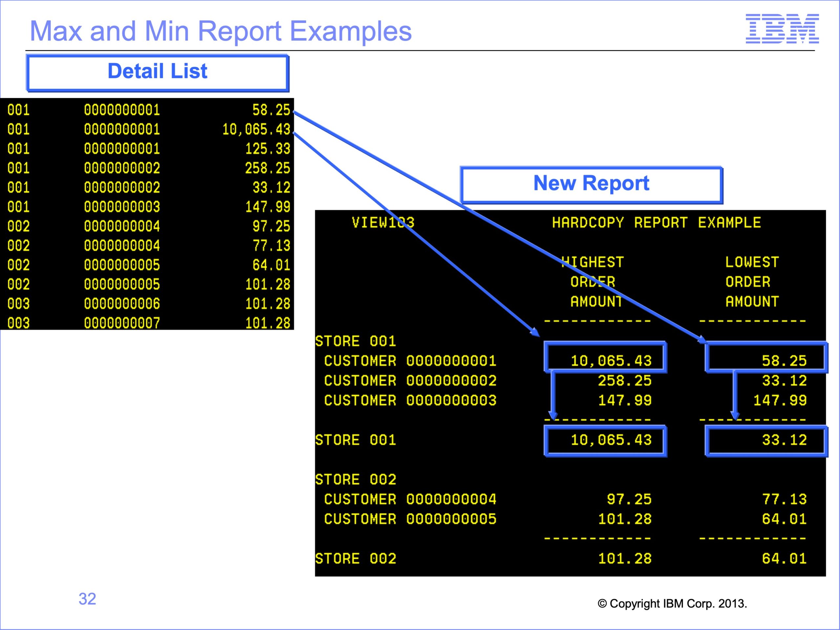Click detail list customer 0000000006

point(122,304)
